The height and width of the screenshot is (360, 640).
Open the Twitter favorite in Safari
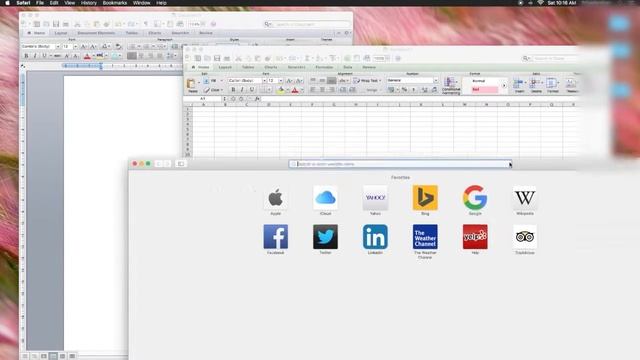click(x=325, y=237)
